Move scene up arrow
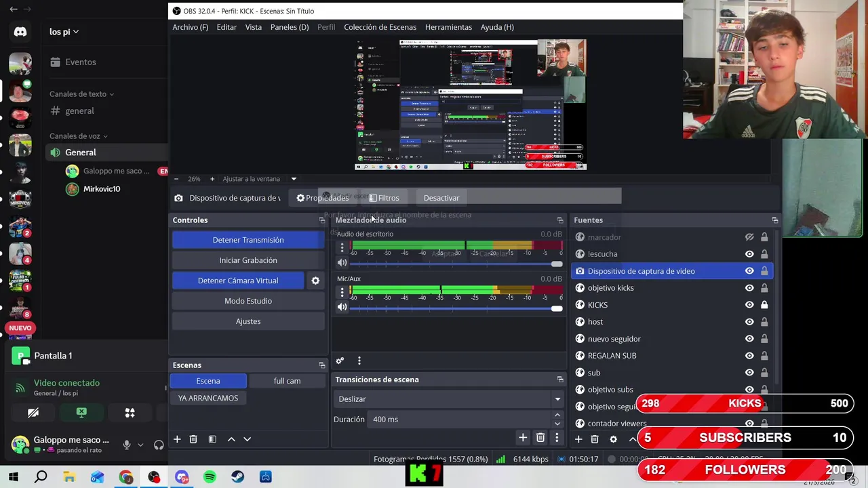This screenshot has width=868, height=488. 231,439
